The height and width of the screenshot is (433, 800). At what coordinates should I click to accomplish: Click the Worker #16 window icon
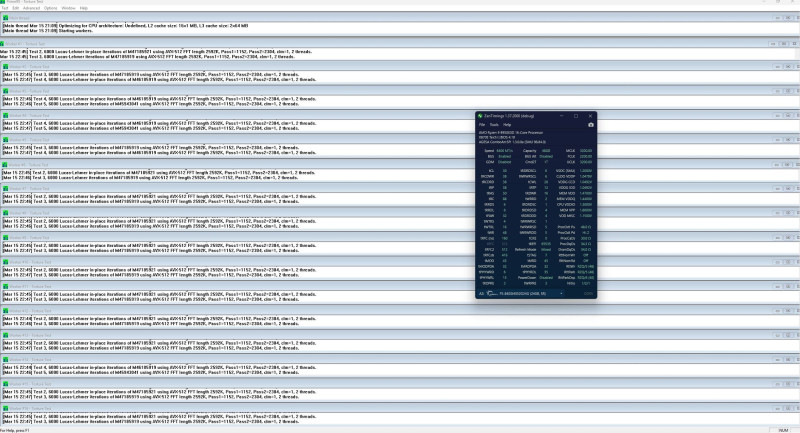[x=6, y=409]
